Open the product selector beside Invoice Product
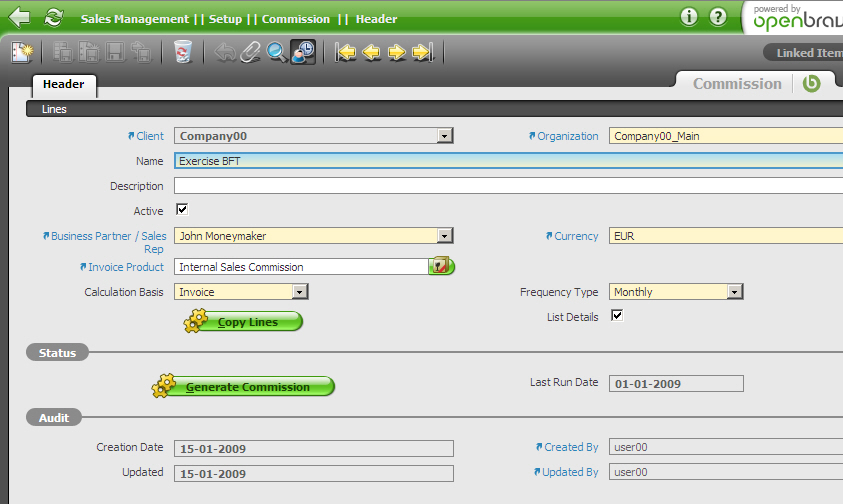843x504 pixels. tap(442, 266)
